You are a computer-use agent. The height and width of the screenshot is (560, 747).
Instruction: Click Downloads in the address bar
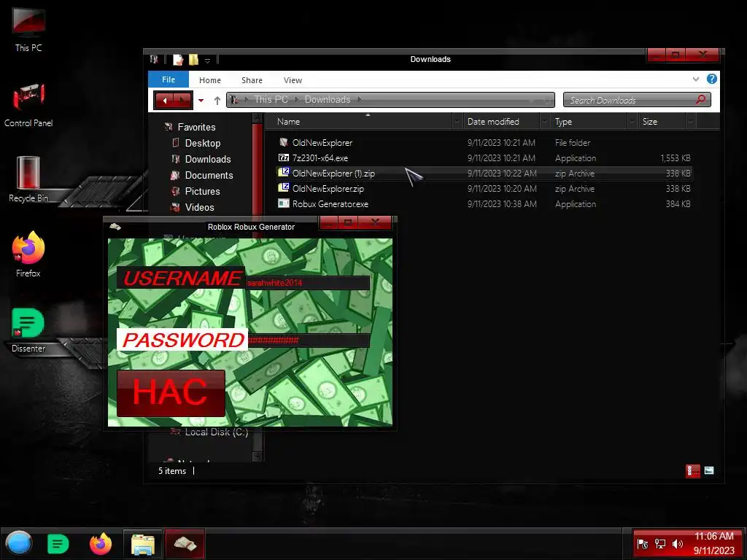[x=328, y=99]
